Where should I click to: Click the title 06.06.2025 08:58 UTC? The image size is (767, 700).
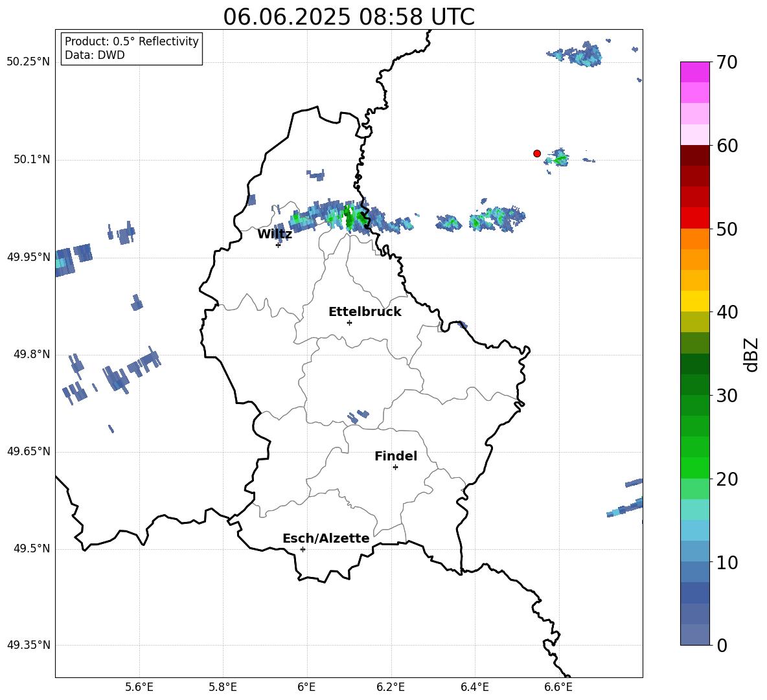pyautogui.click(x=349, y=17)
